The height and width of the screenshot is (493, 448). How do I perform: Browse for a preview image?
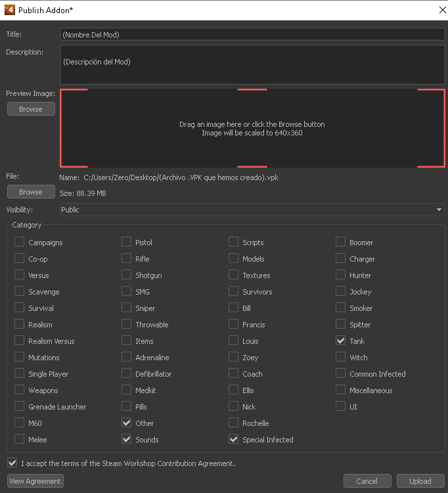coord(31,109)
